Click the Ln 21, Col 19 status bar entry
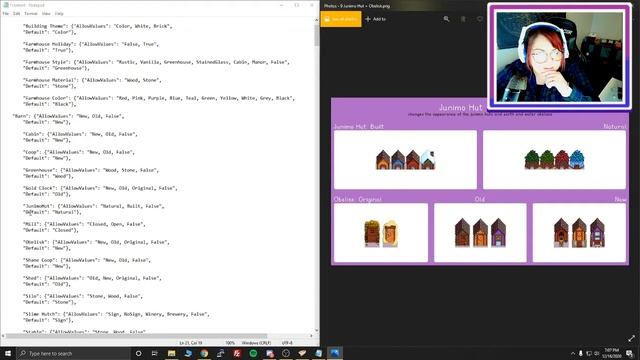The width and height of the screenshot is (640, 360). pos(191,343)
